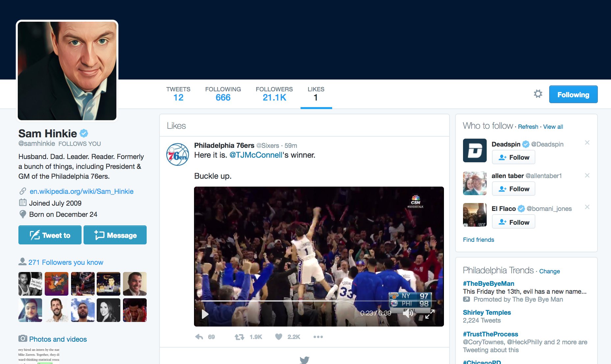Open the Shirley Temples trend

[x=487, y=312]
